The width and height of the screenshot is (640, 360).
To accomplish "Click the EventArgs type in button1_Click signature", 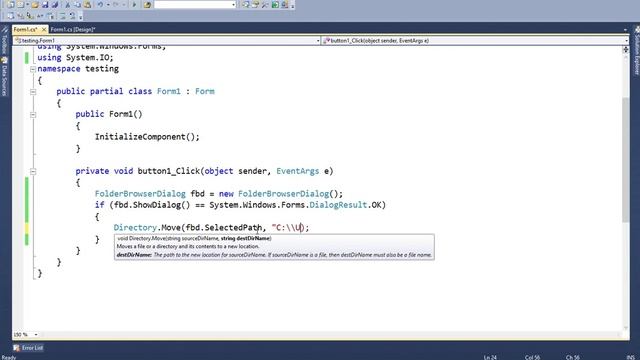I will tap(298, 171).
